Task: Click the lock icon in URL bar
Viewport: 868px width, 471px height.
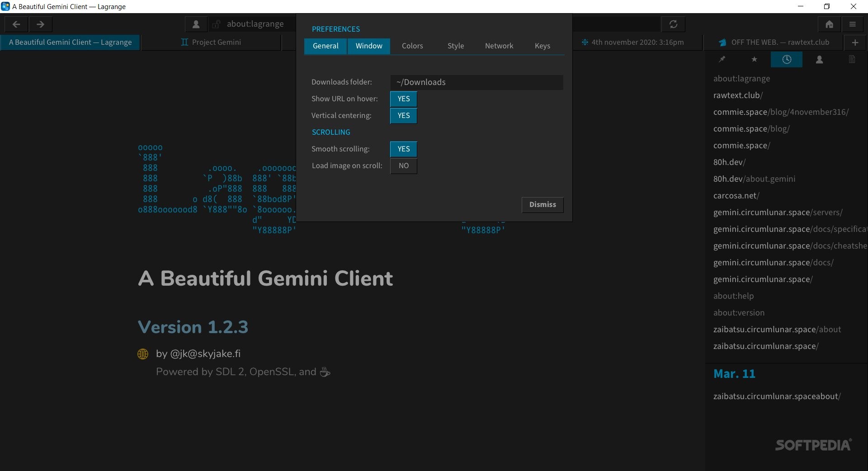Action: tap(217, 24)
